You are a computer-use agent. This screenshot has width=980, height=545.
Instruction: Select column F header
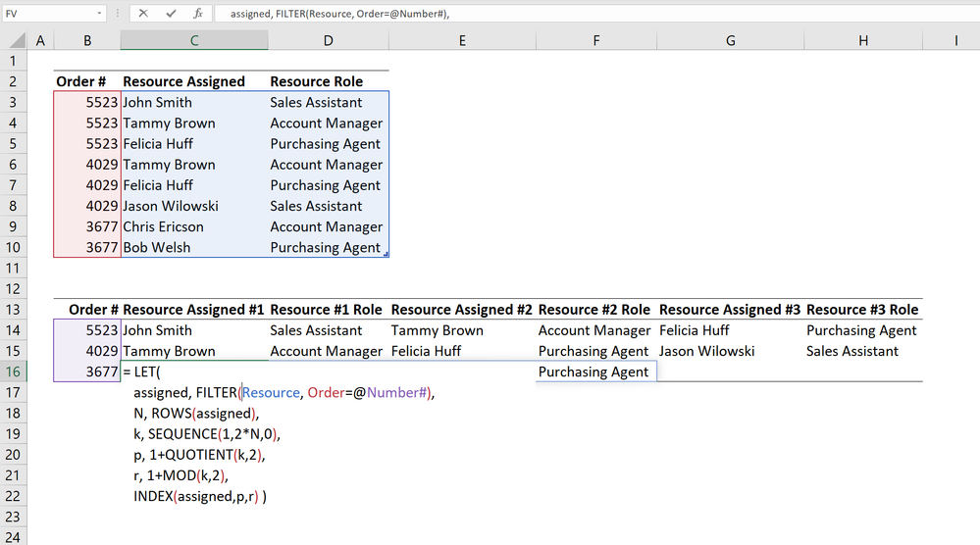click(x=596, y=40)
